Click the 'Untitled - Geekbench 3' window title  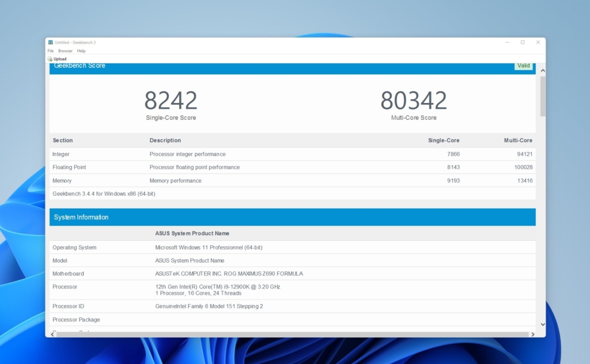[75, 43]
